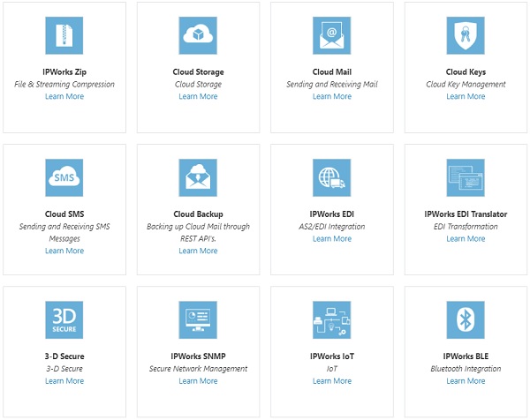Open Learn More under Cloud Storage
Viewport: 530px width, 420px height.
[198, 96]
